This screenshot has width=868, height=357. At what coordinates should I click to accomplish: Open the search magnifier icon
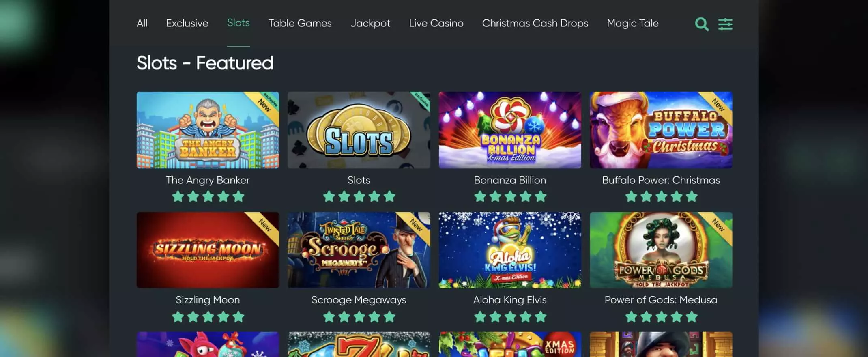(x=702, y=24)
